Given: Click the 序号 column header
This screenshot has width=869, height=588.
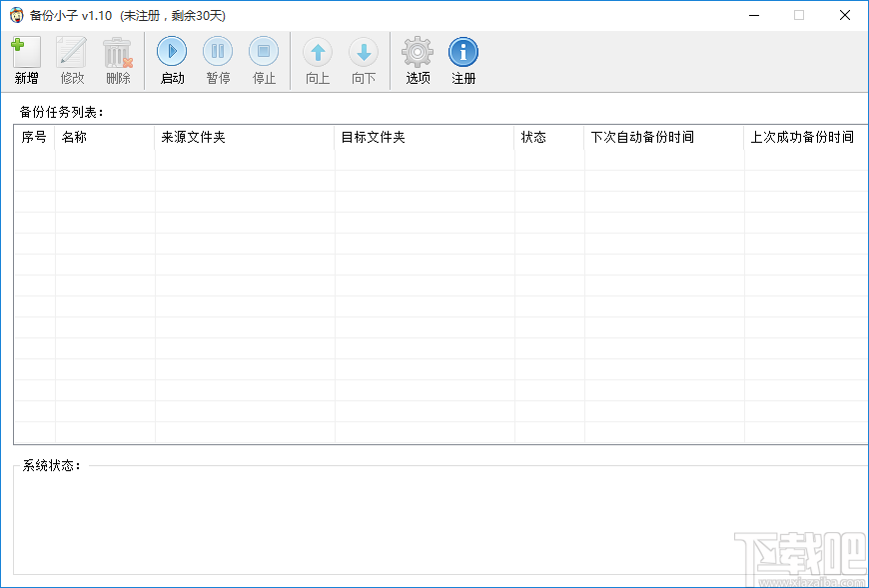Looking at the screenshot, I should (35, 138).
